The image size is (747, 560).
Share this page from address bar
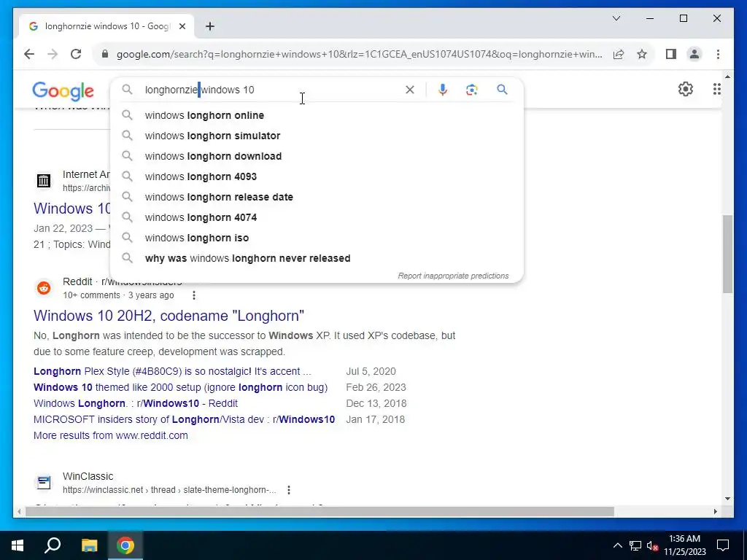pyautogui.click(x=619, y=54)
